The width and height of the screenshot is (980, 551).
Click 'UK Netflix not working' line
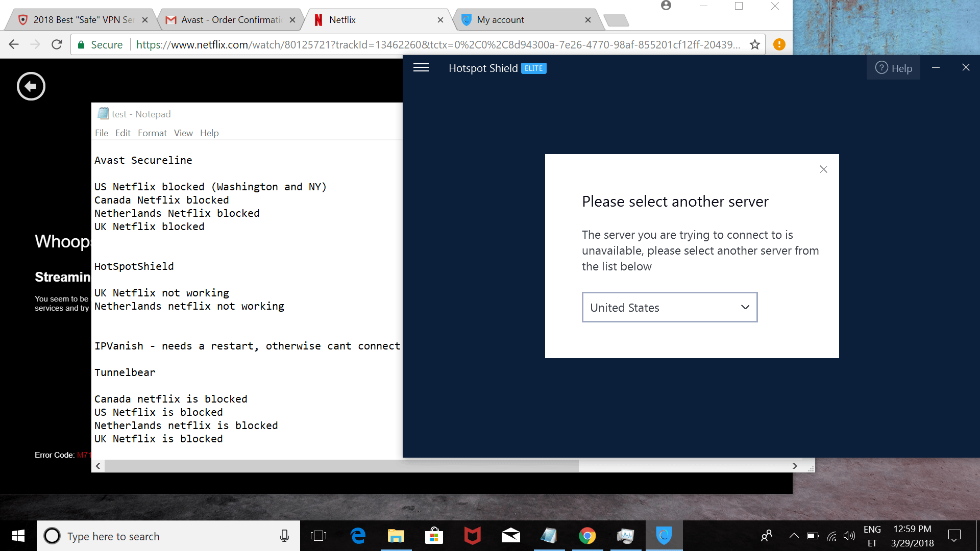coord(162,293)
